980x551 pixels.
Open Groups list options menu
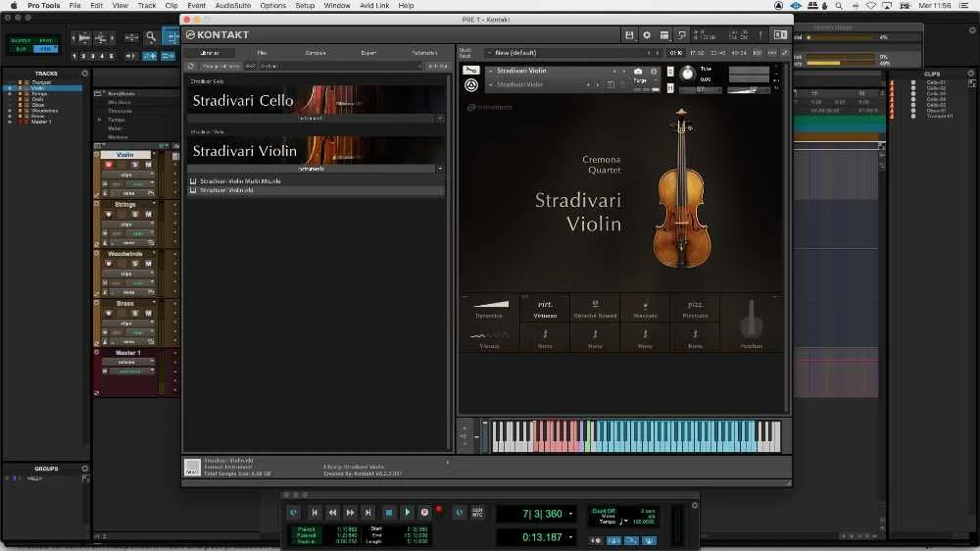point(84,468)
